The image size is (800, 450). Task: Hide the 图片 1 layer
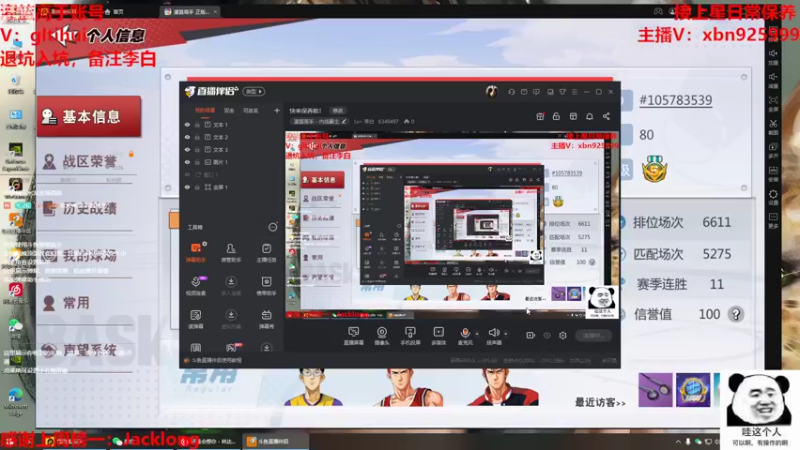click(187, 162)
